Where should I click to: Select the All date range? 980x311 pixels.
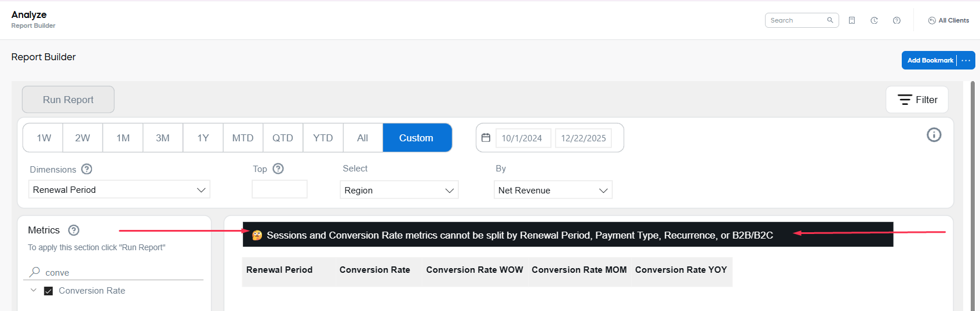[363, 138]
